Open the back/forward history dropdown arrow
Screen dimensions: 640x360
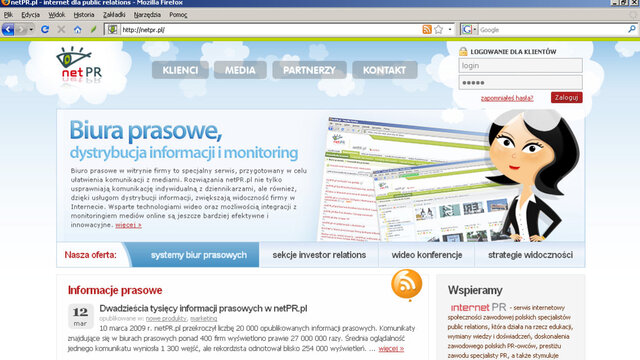coord(31,29)
